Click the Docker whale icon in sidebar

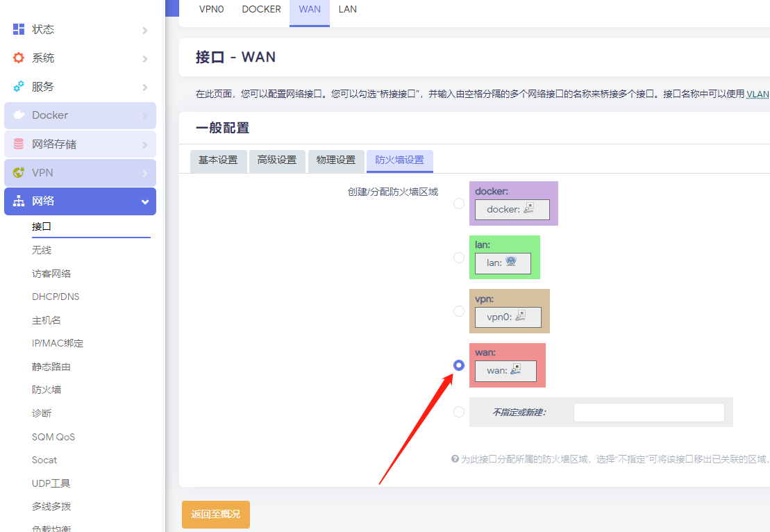coord(19,115)
